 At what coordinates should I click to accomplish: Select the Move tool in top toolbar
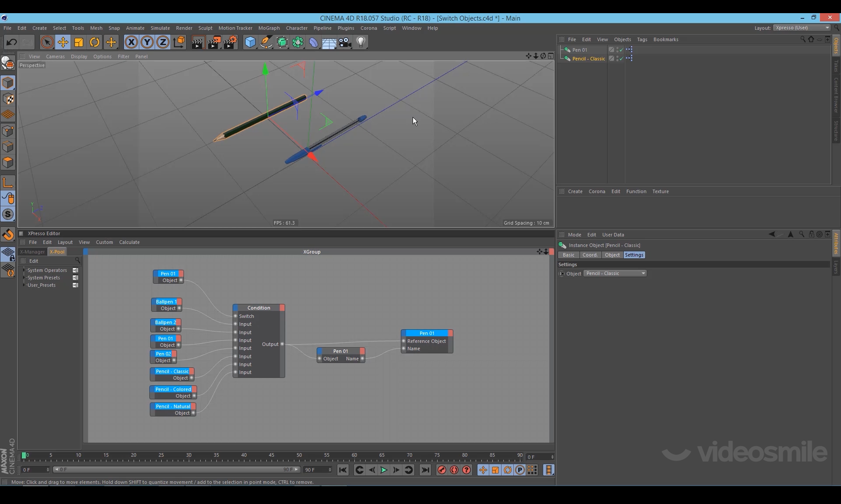pos(63,42)
